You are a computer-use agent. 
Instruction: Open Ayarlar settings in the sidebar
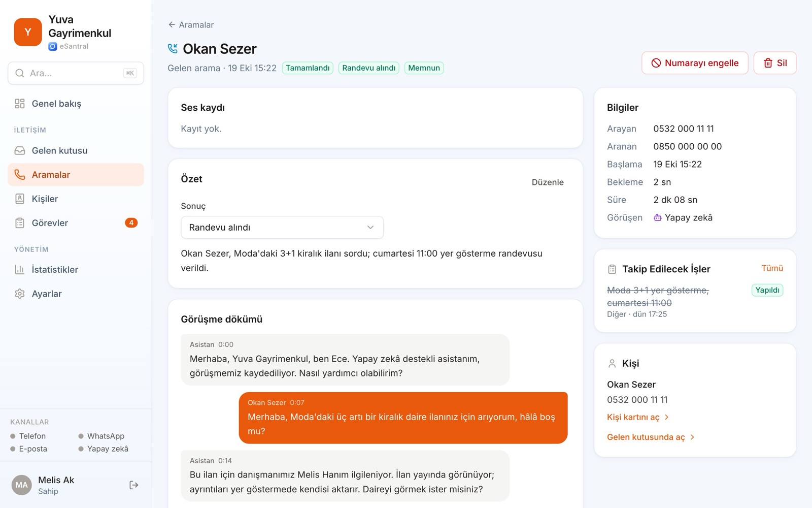[x=76, y=294]
